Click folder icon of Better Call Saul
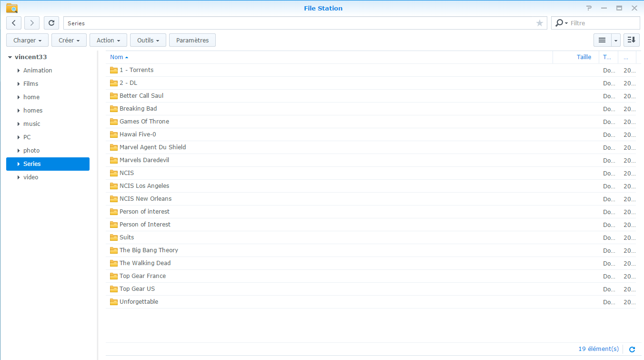The width and height of the screenshot is (644, 360). click(x=113, y=96)
